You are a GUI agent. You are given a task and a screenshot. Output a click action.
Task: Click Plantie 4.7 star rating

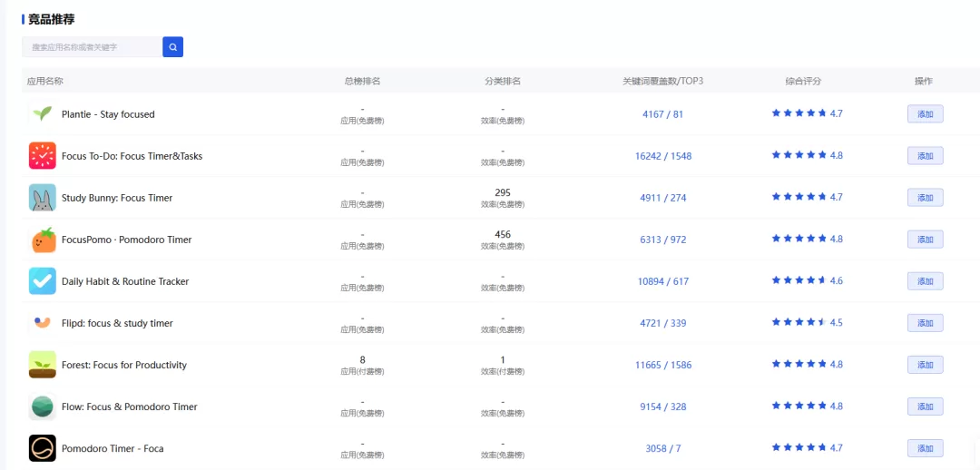coord(808,113)
